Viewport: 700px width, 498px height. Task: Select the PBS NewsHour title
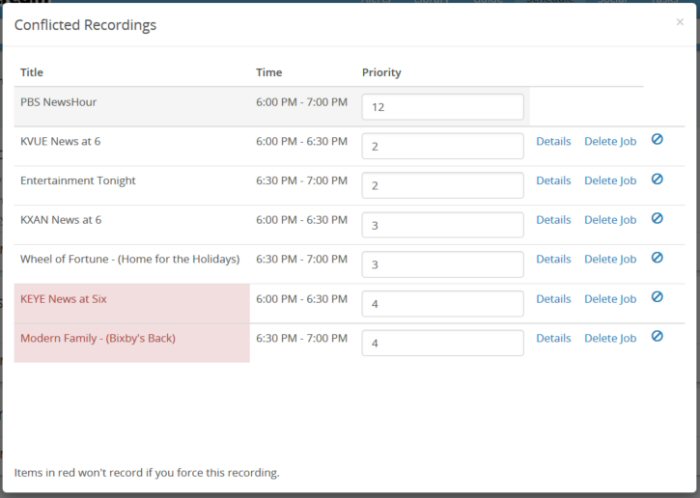58,102
